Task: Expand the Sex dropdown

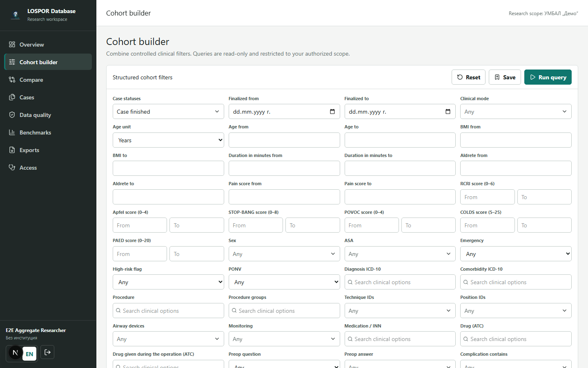Action: [x=284, y=254]
